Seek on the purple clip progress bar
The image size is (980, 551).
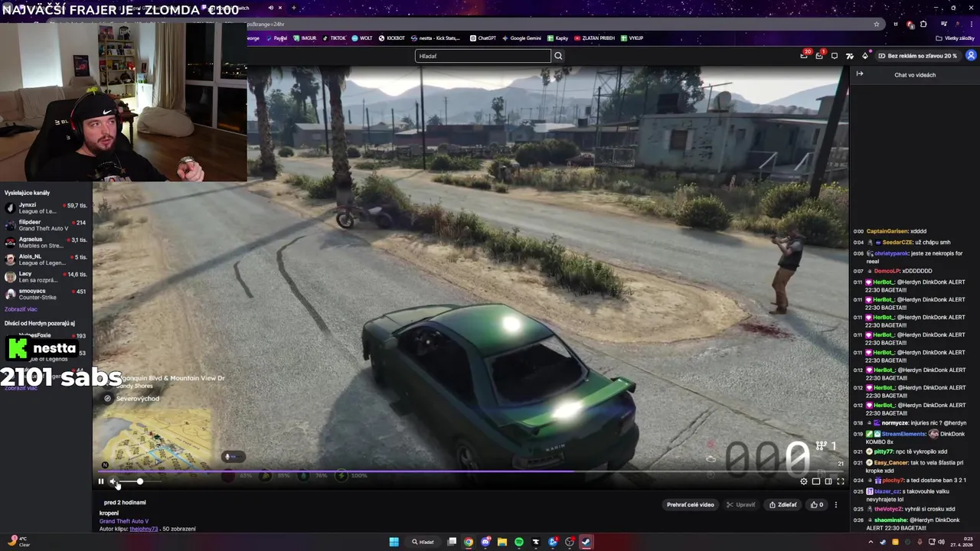(471, 472)
